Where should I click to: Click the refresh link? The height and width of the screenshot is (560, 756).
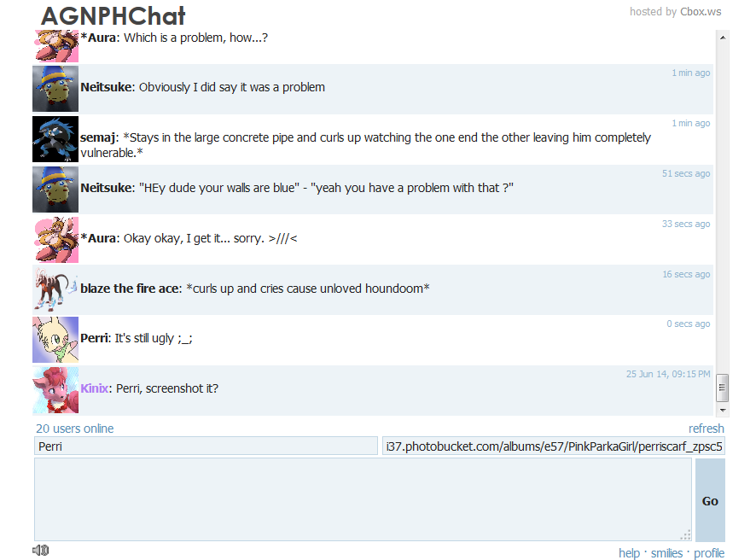coord(707,429)
